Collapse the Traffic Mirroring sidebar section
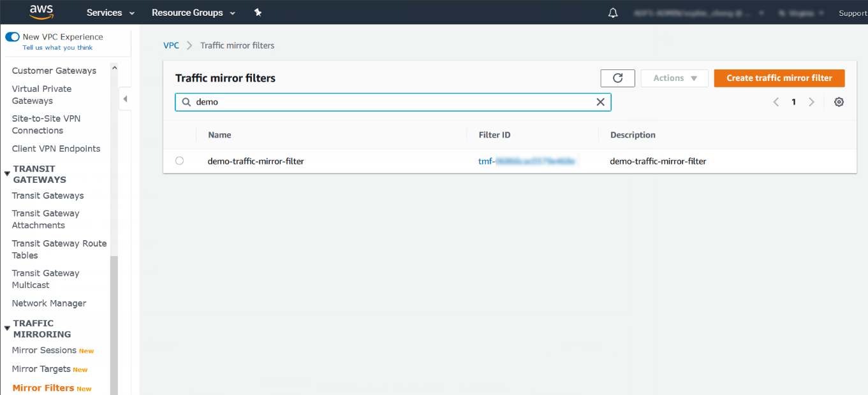This screenshot has width=868, height=395. (8, 328)
